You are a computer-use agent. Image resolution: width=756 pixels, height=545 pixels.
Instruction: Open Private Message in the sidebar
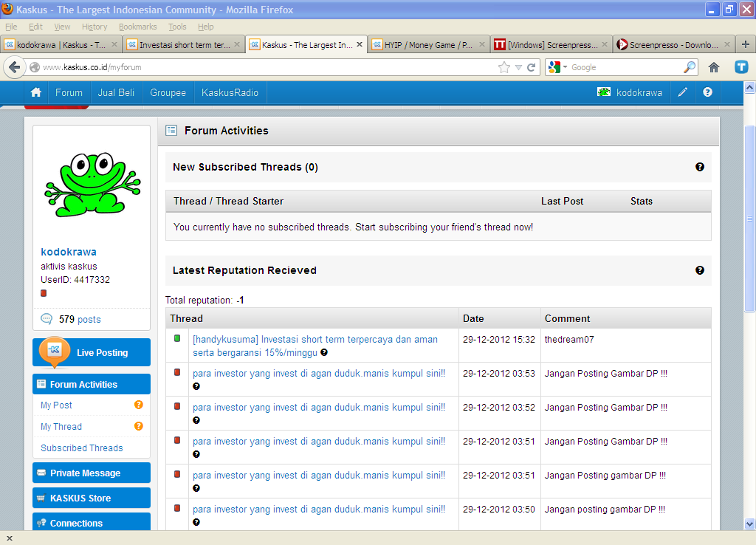click(92, 473)
